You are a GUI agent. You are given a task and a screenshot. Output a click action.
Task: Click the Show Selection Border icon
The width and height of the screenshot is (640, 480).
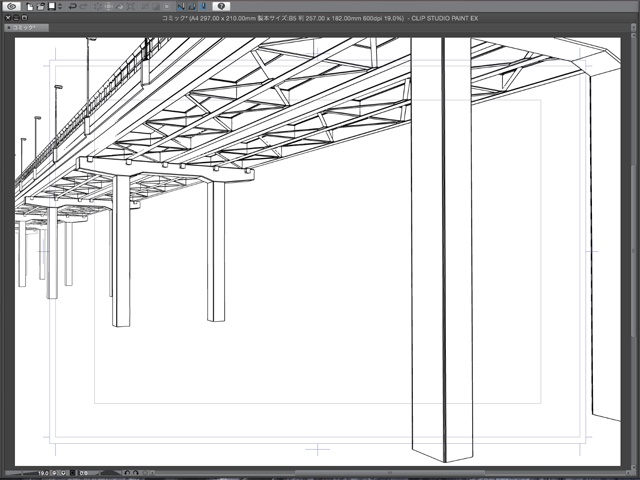point(167,7)
